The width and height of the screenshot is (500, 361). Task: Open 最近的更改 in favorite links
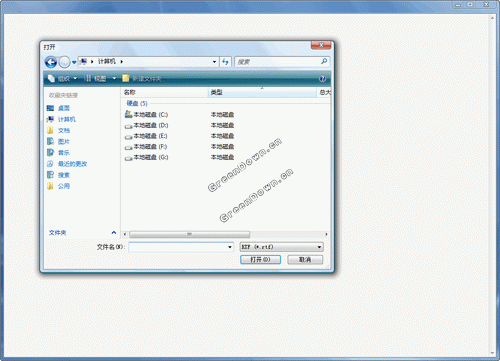pos(67,164)
